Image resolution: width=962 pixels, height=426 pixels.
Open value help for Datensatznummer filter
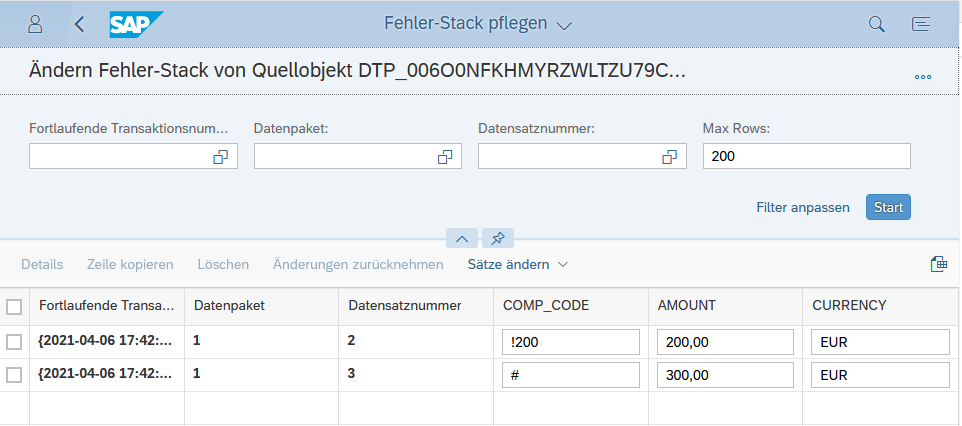[x=669, y=157]
